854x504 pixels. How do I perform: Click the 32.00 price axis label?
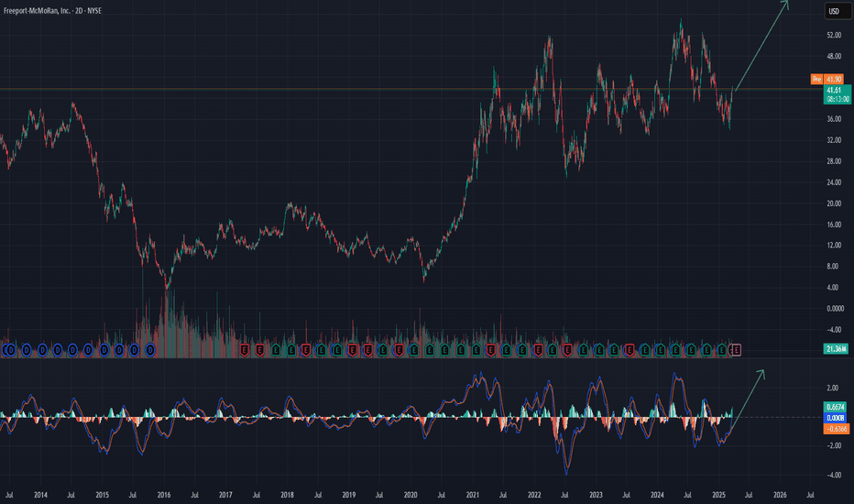click(834, 140)
